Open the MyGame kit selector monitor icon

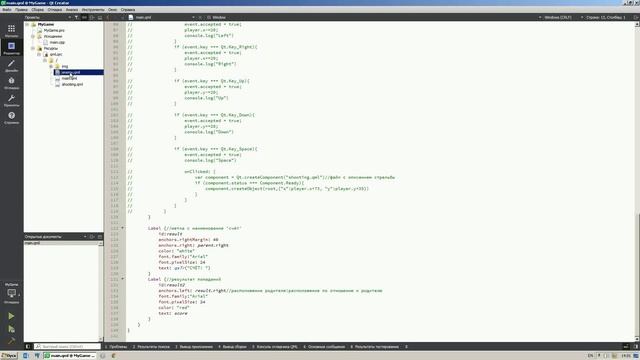point(11,293)
